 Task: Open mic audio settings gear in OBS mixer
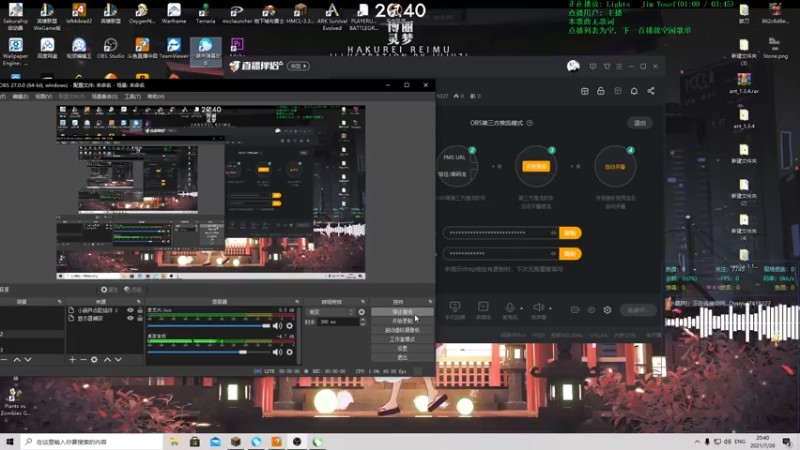pos(289,326)
